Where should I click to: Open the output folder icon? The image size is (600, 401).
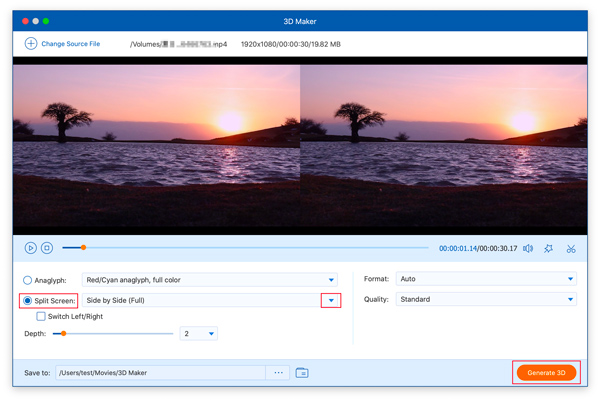[x=302, y=373]
